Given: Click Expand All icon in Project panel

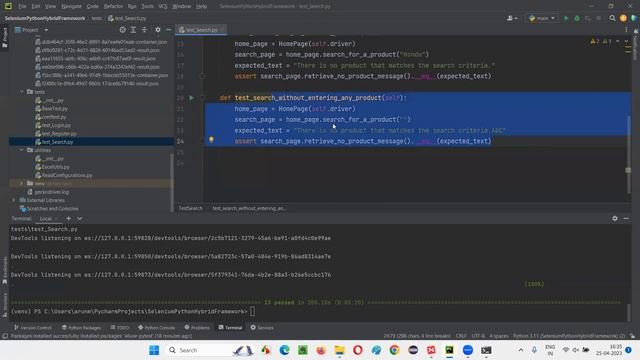Looking at the screenshot, I should 133,30.
